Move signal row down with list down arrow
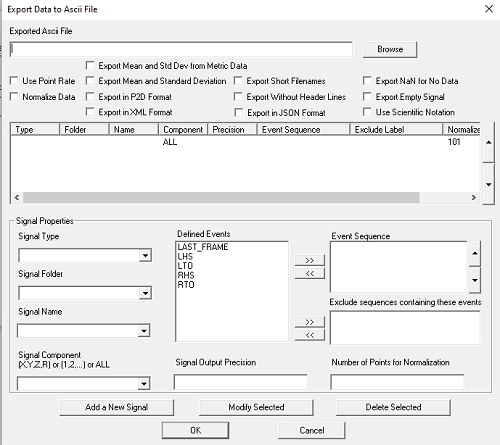Screen dimensions: 500x445 coord(489,184)
